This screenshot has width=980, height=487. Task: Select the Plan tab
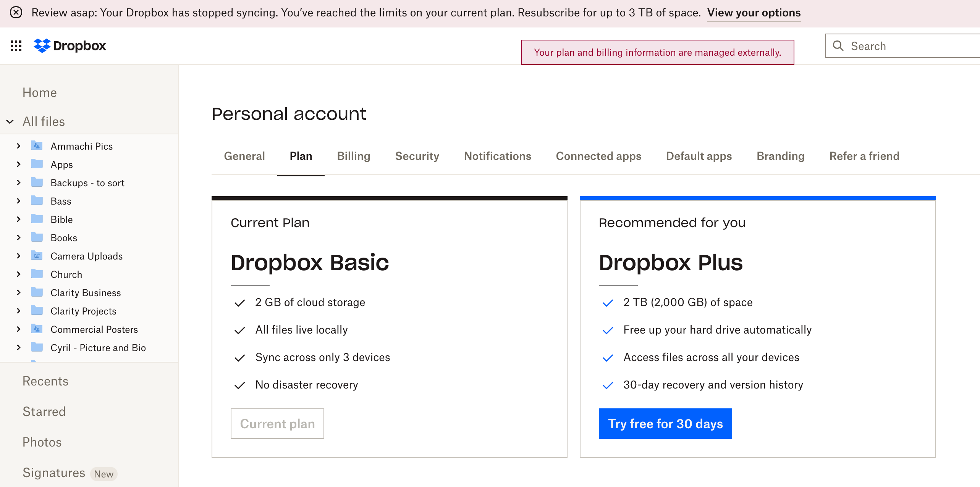click(x=301, y=156)
